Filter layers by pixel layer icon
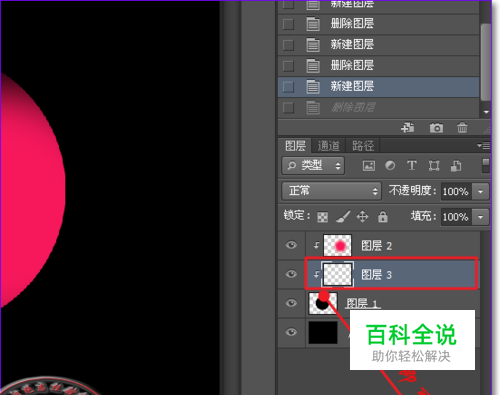Screen dimensions: 500x395 click(x=369, y=166)
